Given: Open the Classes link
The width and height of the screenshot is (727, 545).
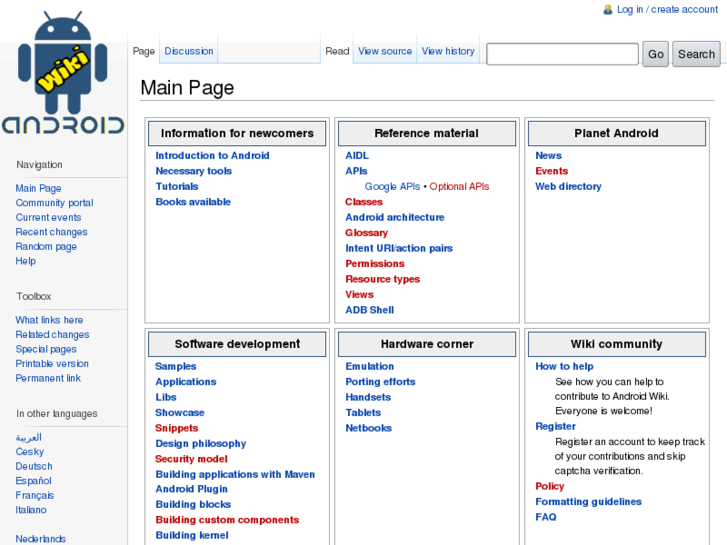Looking at the screenshot, I should coord(364,202).
